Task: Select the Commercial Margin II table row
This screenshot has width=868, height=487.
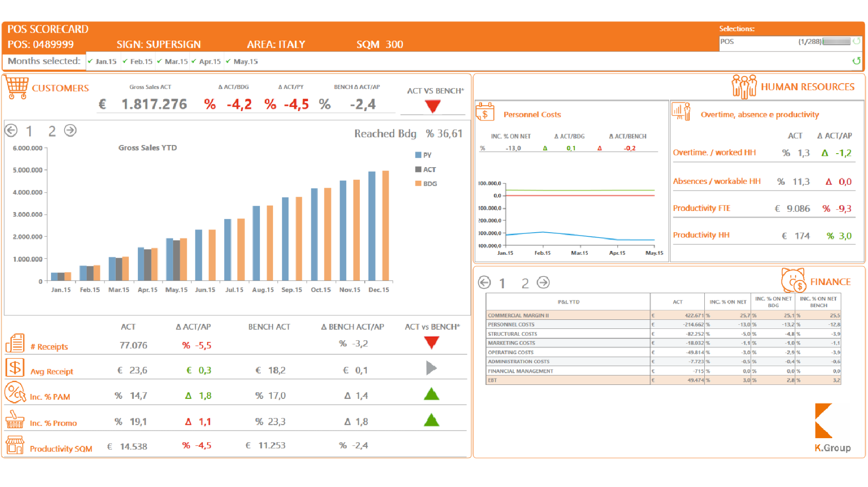Action: pos(567,315)
